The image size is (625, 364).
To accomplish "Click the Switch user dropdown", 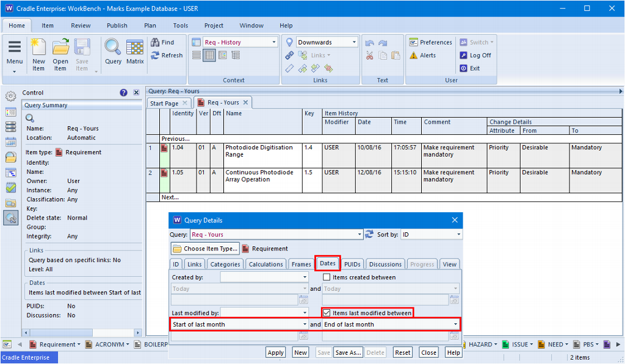I will point(476,42).
